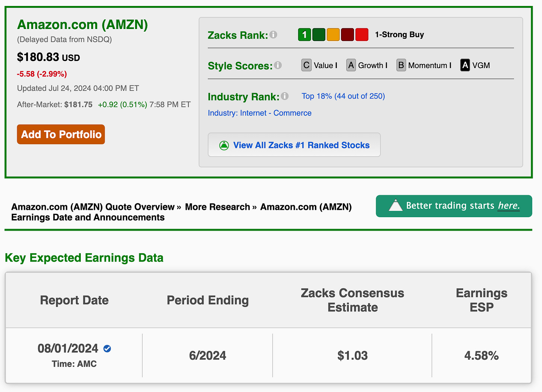Click the Earnings ESP column header
This screenshot has width=542, height=392.
coord(482,300)
